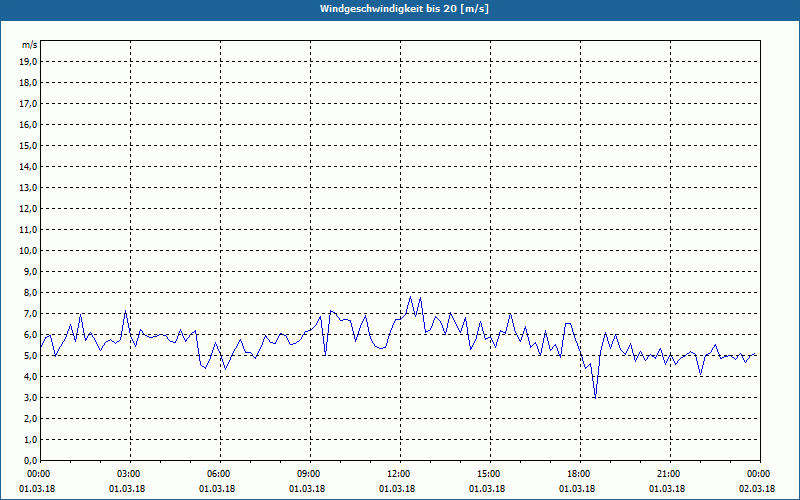This screenshot has height=500, width=800.
Task: Click the 7,0 y-axis label
Action: click(x=30, y=313)
